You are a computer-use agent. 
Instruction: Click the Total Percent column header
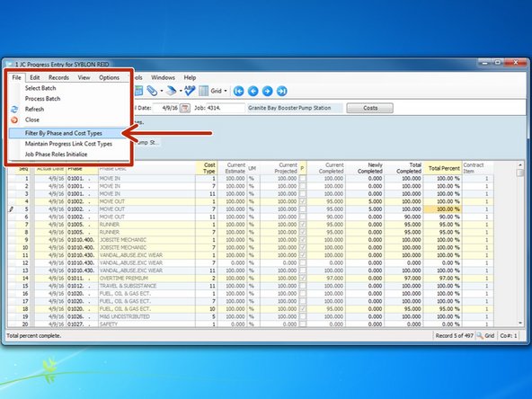[443, 168]
